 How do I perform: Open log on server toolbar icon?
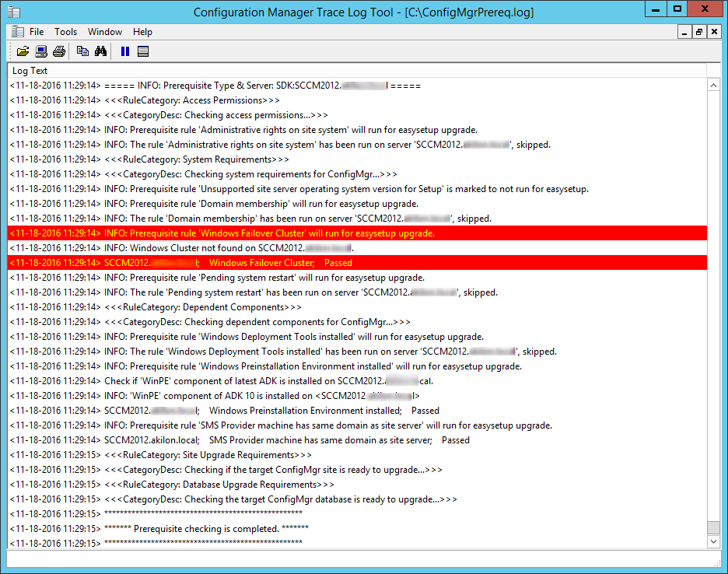(41, 51)
